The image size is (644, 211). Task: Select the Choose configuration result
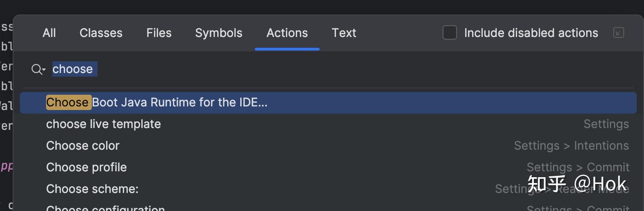tap(105, 208)
